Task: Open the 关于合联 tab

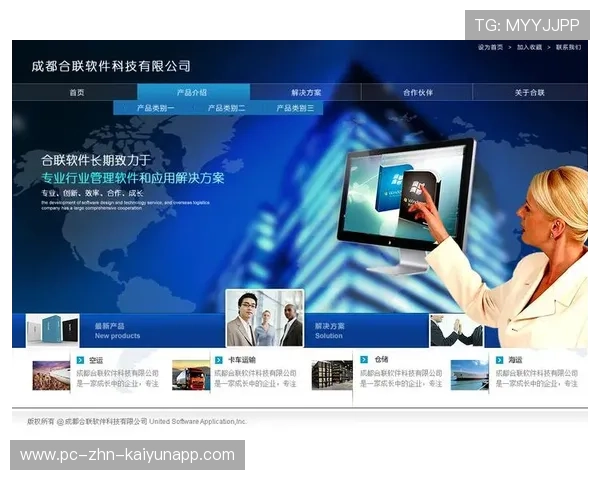Action: [x=530, y=93]
